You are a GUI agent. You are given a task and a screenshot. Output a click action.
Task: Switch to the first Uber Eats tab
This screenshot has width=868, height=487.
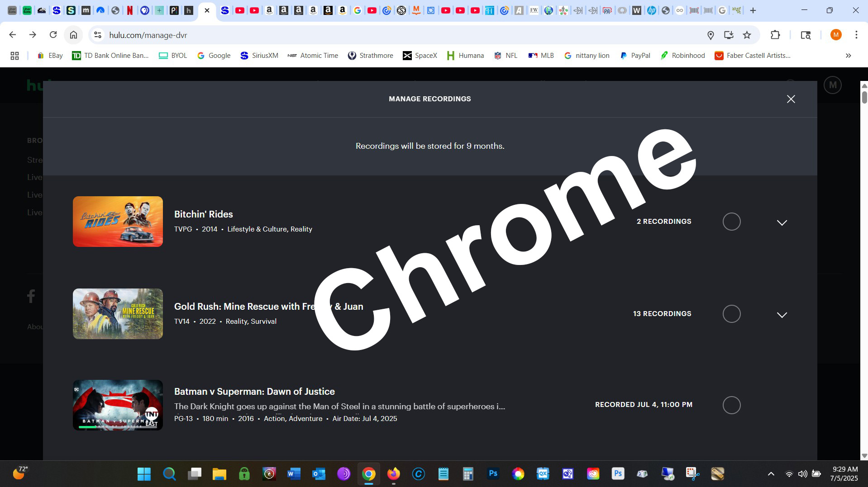pyautogui.click(x=13, y=10)
